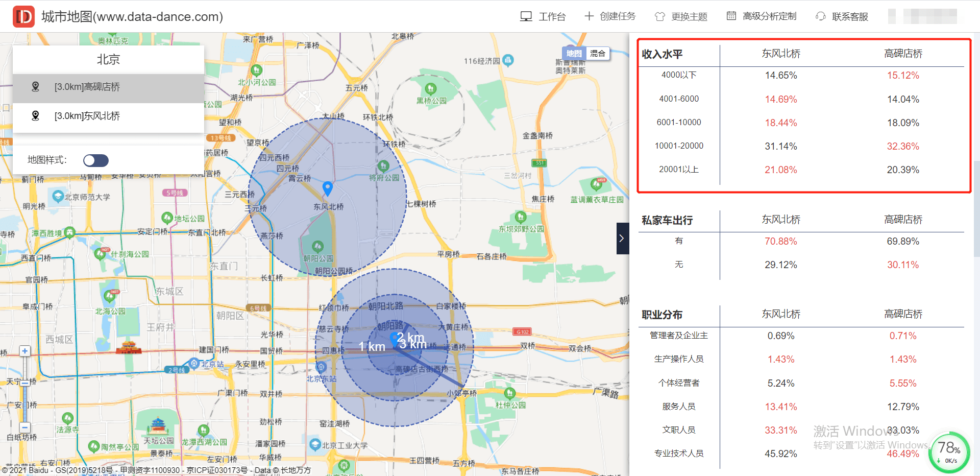Click the 私家车出行 table heading
980x476 pixels.
(667, 220)
